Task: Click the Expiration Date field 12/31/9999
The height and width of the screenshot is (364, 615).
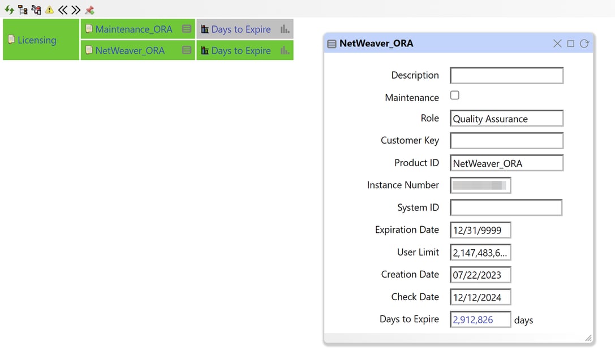Action: click(x=480, y=230)
